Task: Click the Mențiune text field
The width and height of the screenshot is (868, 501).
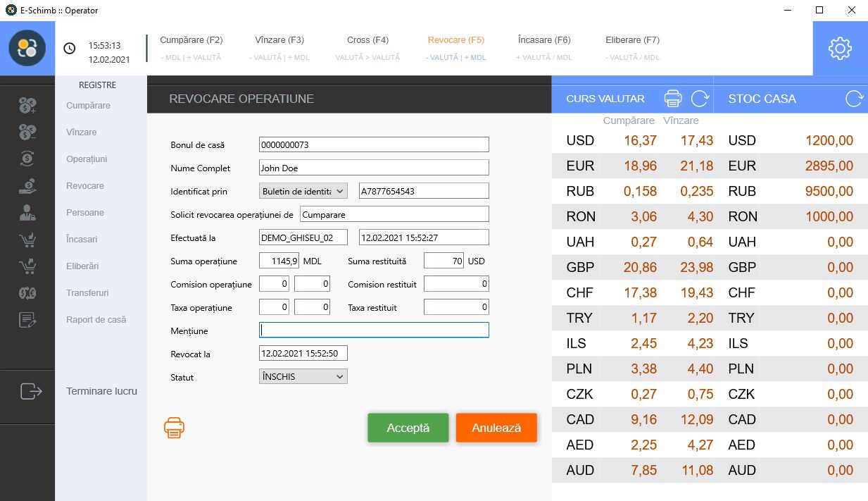Action: (374, 330)
